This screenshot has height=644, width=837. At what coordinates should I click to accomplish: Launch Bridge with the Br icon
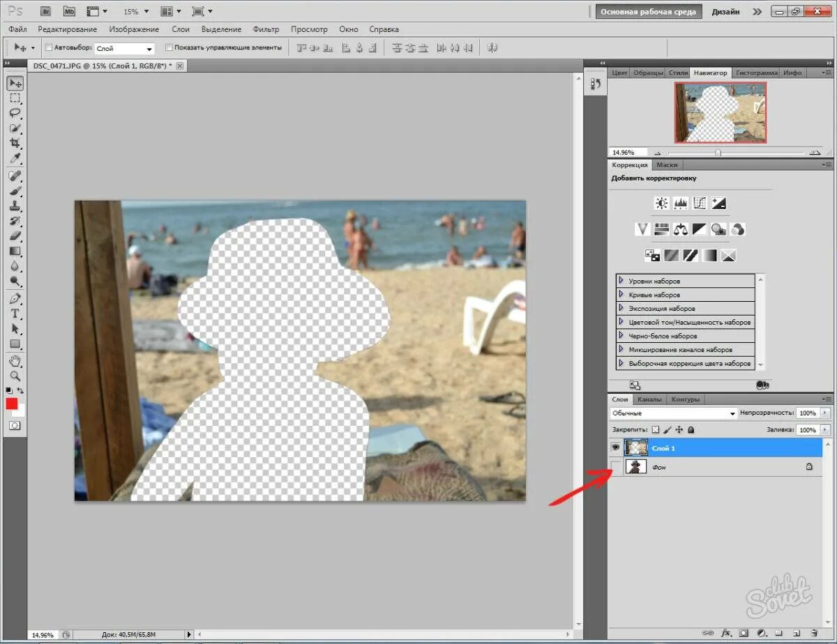point(46,11)
